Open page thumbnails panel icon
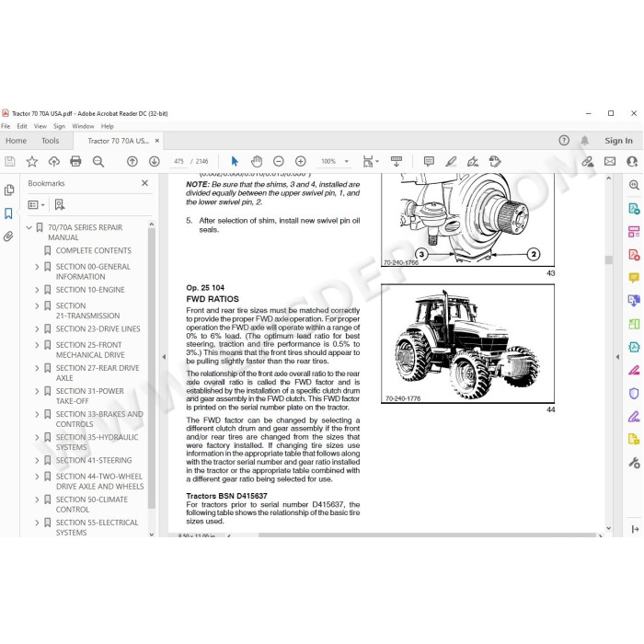 point(8,190)
